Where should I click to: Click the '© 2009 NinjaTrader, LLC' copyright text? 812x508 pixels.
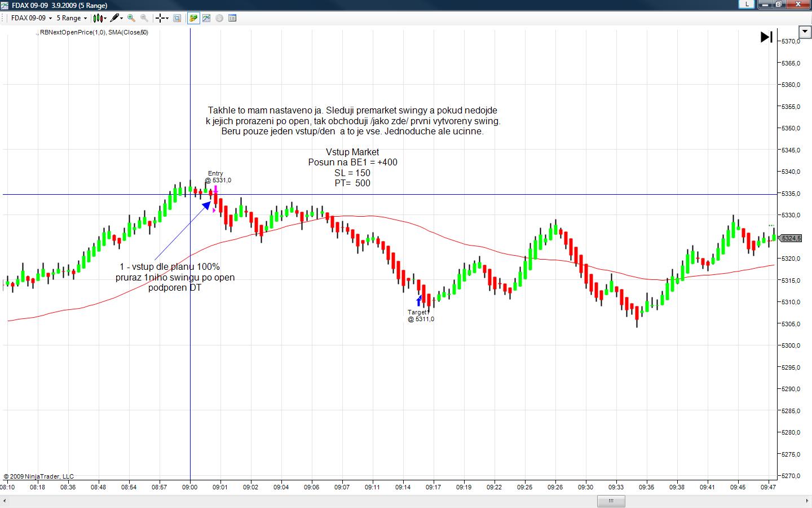pos(39,476)
